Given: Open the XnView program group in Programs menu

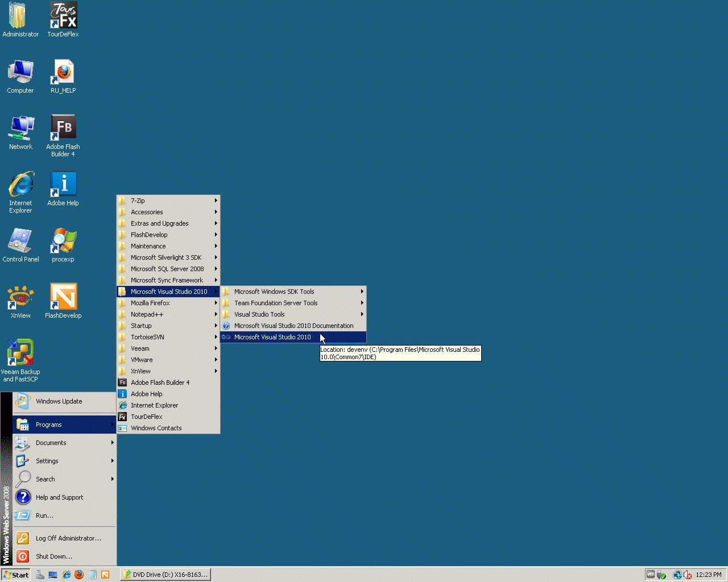Looking at the screenshot, I should 168,371.
